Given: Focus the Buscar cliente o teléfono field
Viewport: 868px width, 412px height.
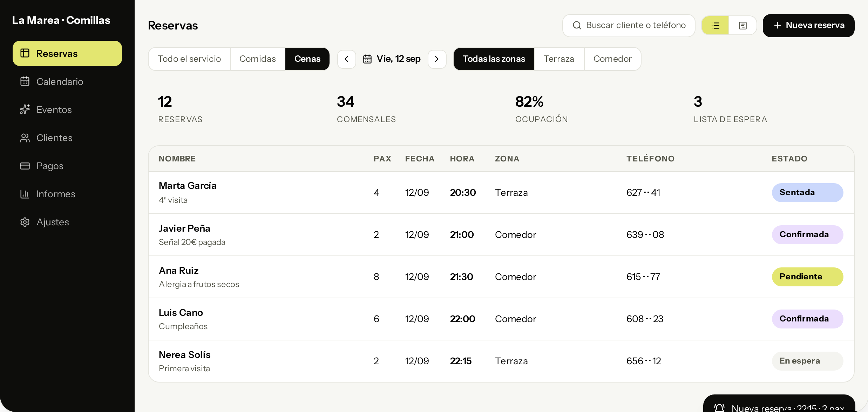Looking at the screenshot, I should tap(629, 25).
